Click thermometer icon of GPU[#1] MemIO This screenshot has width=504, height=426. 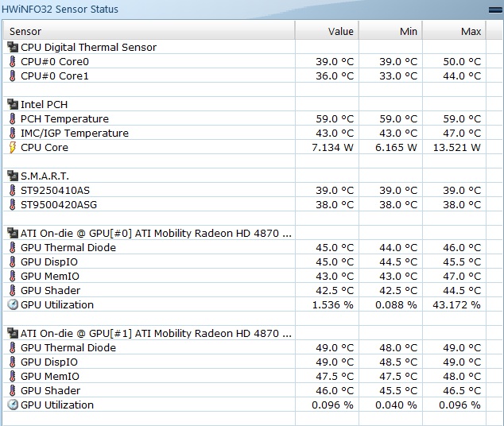pyautogui.click(x=12, y=376)
